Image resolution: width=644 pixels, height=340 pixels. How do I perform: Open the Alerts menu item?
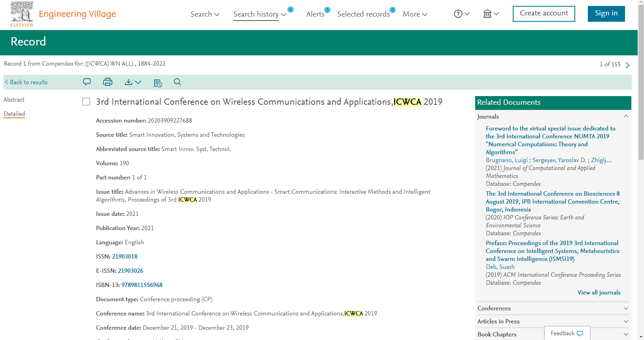[315, 14]
